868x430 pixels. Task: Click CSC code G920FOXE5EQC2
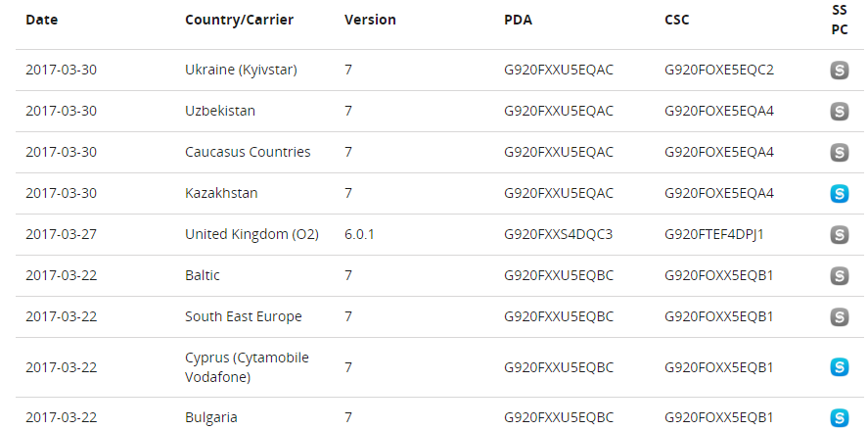(719, 70)
